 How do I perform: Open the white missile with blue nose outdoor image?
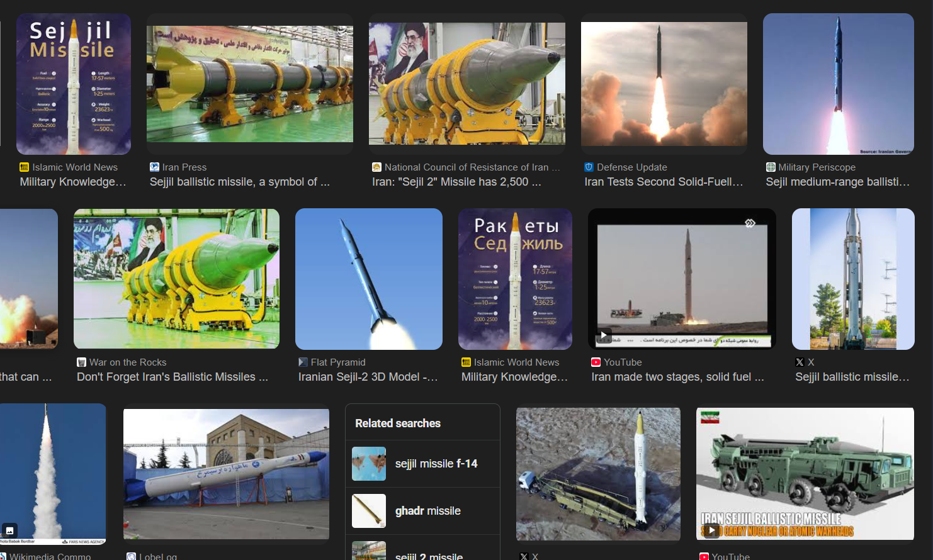click(x=226, y=474)
